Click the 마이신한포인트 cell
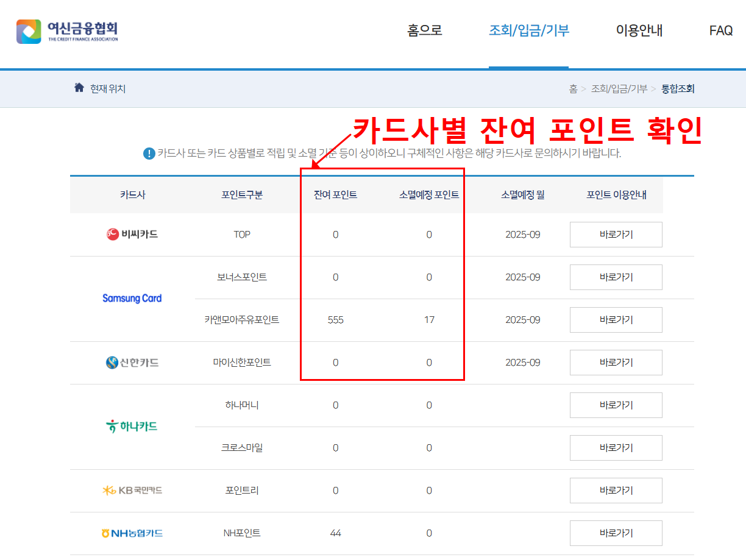The height and width of the screenshot is (560, 746). (242, 363)
